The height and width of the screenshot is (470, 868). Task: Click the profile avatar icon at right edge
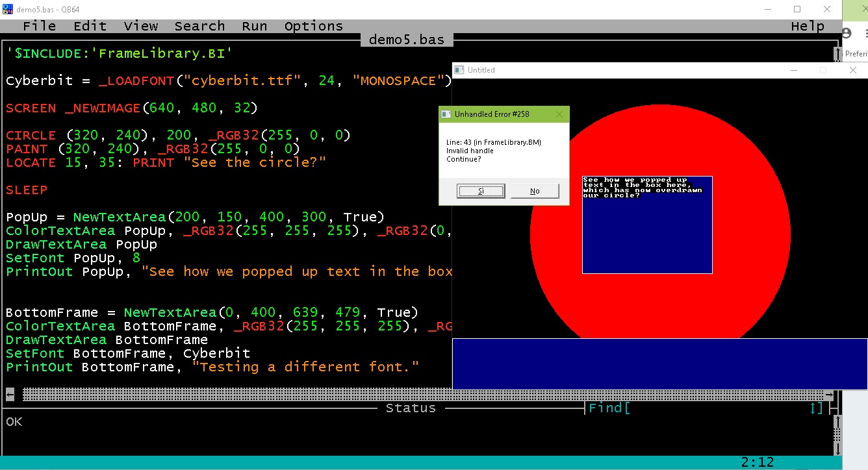[x=847, y=34]
